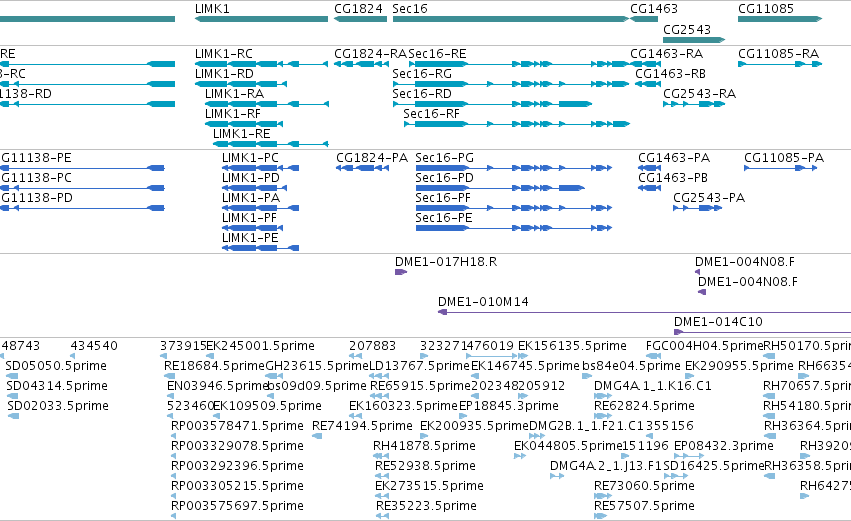
Task: Select the LIMK1 gene span glyph
Action: tap(262, 19)
